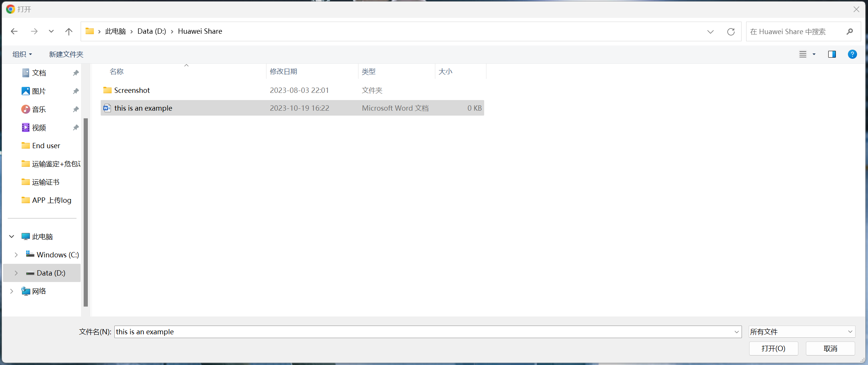This screenshot has height=365, width=868.
Task: Refresh the Huawei Share folder listing
Action: [731, 31]
